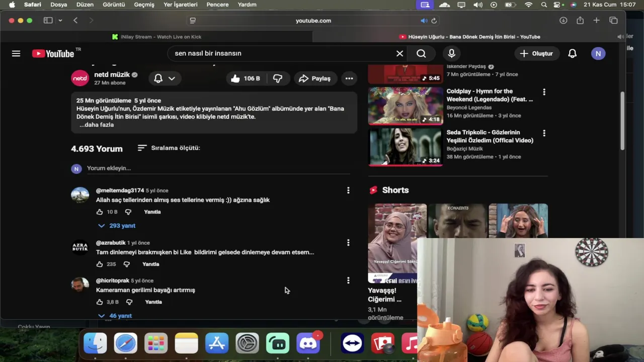The width and height of the screenshot is (644, 362).
Task: Reply to @azrabutik comment
Action: click(151, 264)
